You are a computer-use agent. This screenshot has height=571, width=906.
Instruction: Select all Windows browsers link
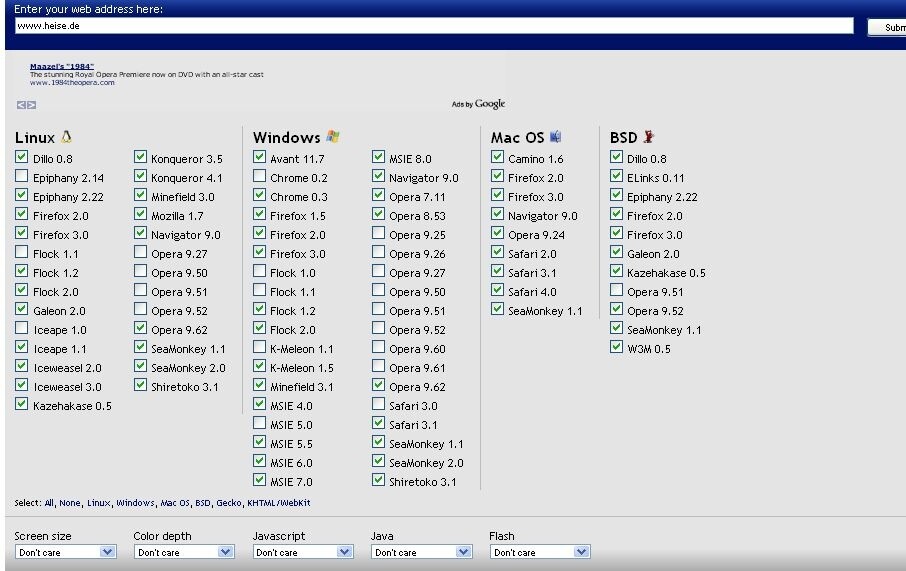pyautogui.click(x=135, y=503)
